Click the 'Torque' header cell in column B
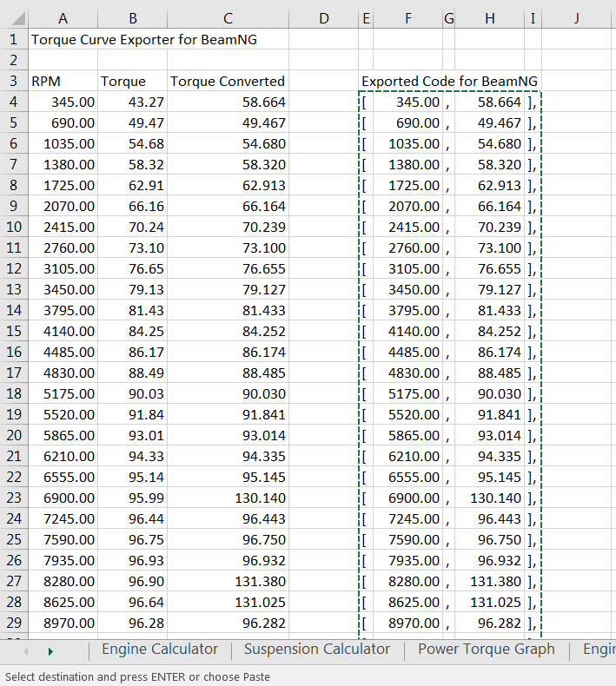The height and width of the screenshot is (686, 616). 133,81
